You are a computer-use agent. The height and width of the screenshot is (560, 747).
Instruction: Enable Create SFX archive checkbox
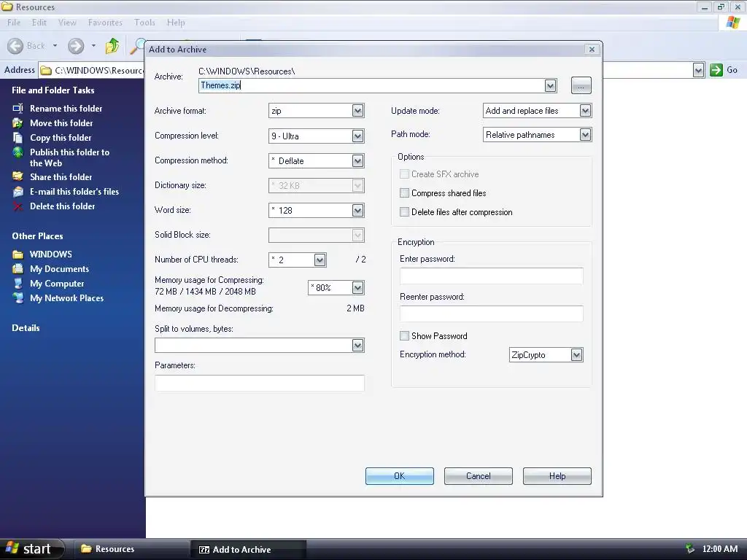(404, 174)
